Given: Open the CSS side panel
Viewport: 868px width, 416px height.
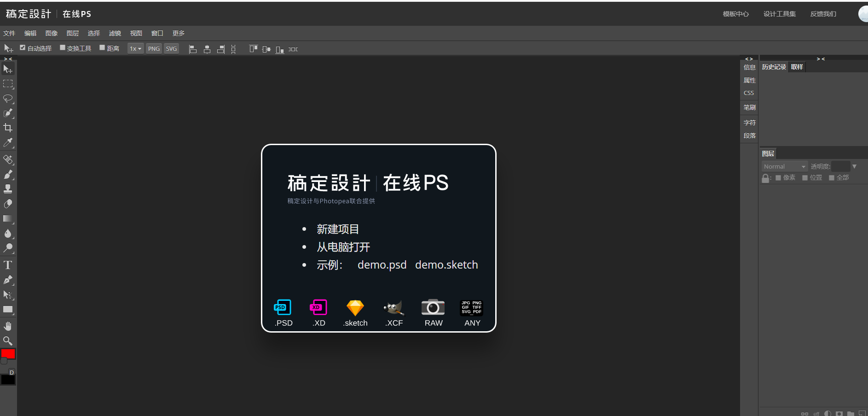Looking at the screenshot, I should (x=749, y=93).
